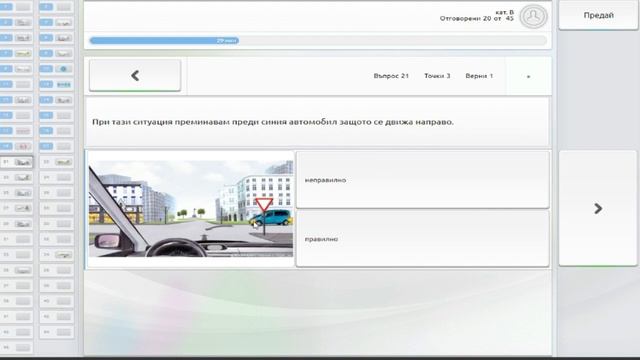This screenshot has height=360, width=640.
Task: Open question 18 in the question navigator
Action: (x=56, y=131)
